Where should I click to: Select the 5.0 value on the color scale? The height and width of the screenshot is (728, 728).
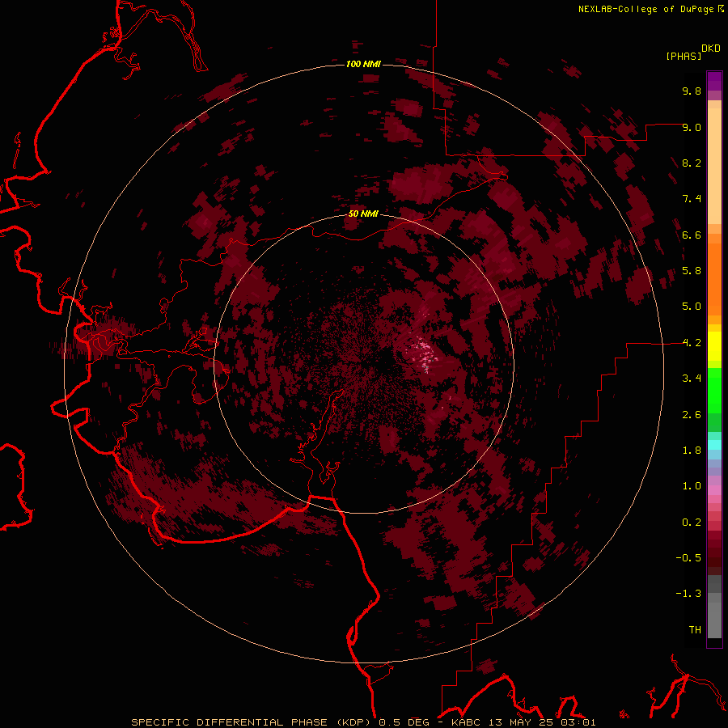pyautogui.click(x=692, y=307)
